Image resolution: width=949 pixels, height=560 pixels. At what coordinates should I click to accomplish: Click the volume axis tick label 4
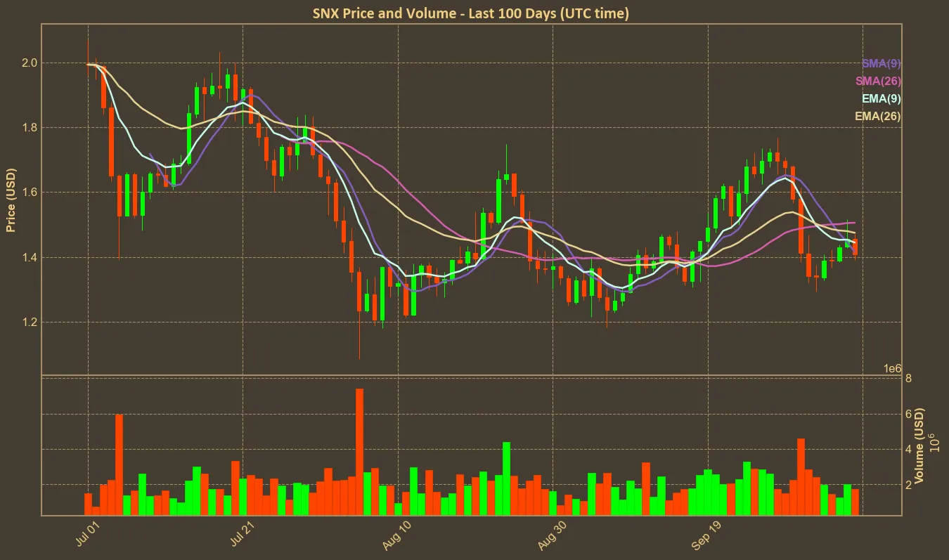tap(909, 449)
